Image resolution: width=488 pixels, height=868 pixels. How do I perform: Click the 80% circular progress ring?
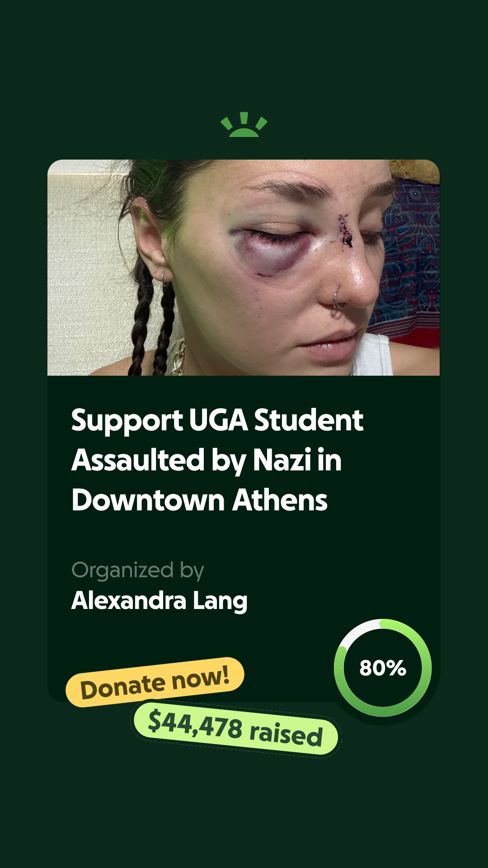pyautogui.click(x=383, y=668)
